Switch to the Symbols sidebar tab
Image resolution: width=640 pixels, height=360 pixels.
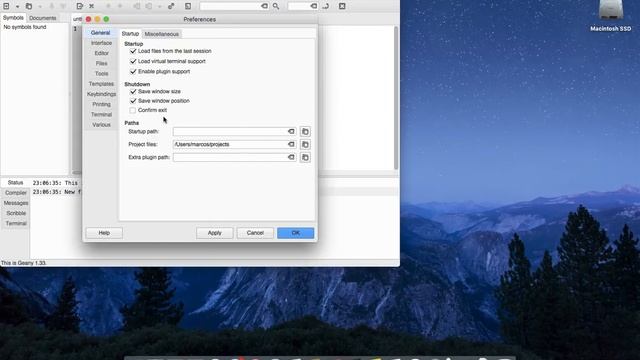point(13,18)
